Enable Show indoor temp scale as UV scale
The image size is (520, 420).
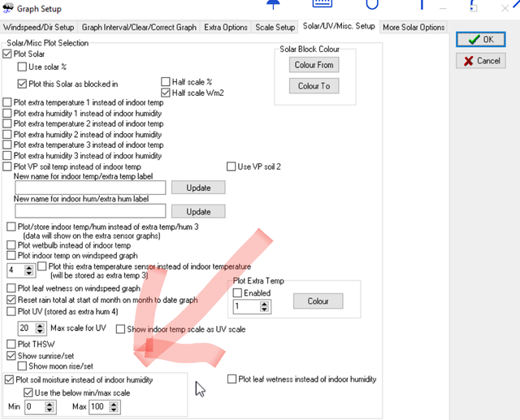pos(120,329)
